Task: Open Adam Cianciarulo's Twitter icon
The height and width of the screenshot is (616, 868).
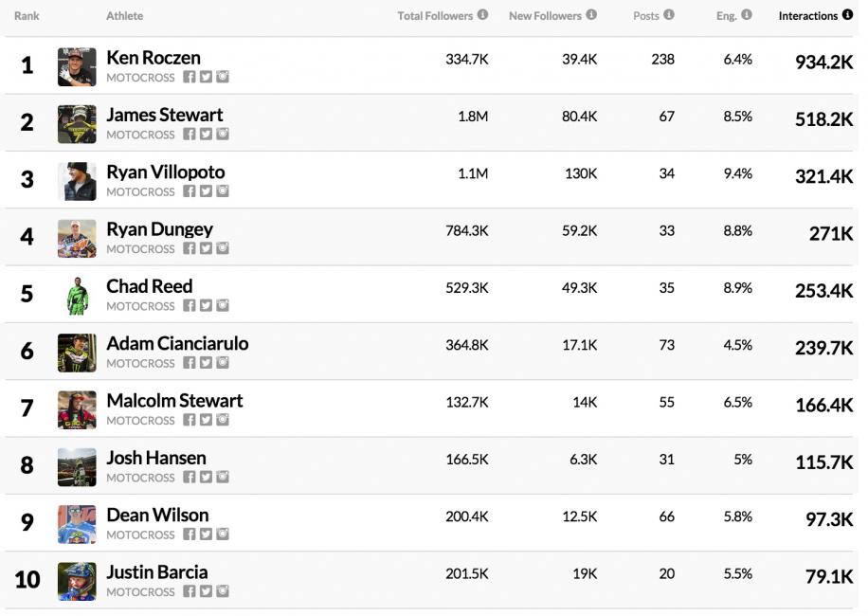Action: pyautogui.click(x=206, y=363)
